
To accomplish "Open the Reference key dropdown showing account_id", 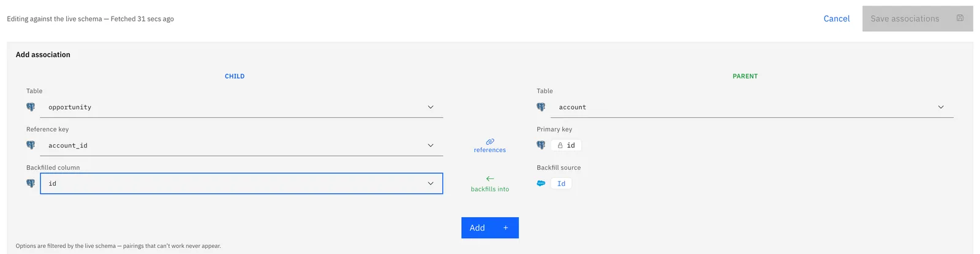I will [241, 145].
